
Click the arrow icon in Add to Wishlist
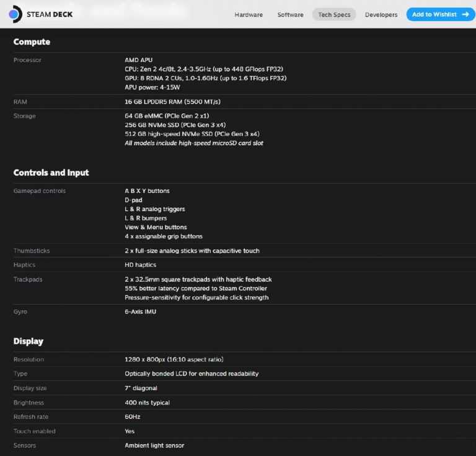465,14
